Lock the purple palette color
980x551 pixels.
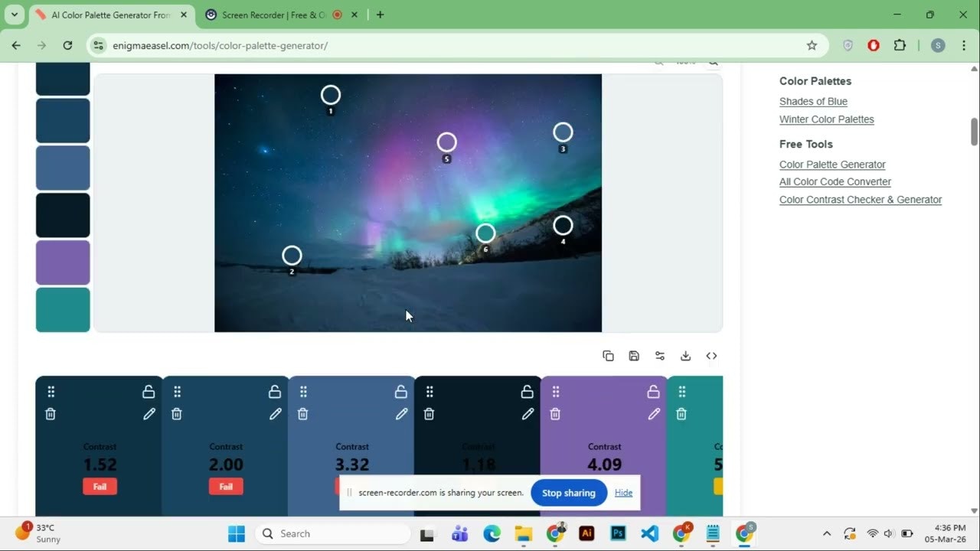653,391
